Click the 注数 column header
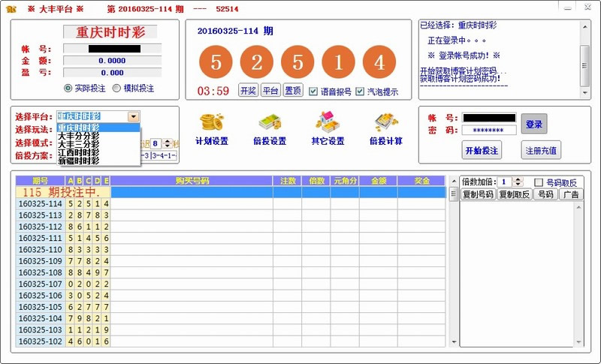The image size is (601, 364). tap(288, 181)
